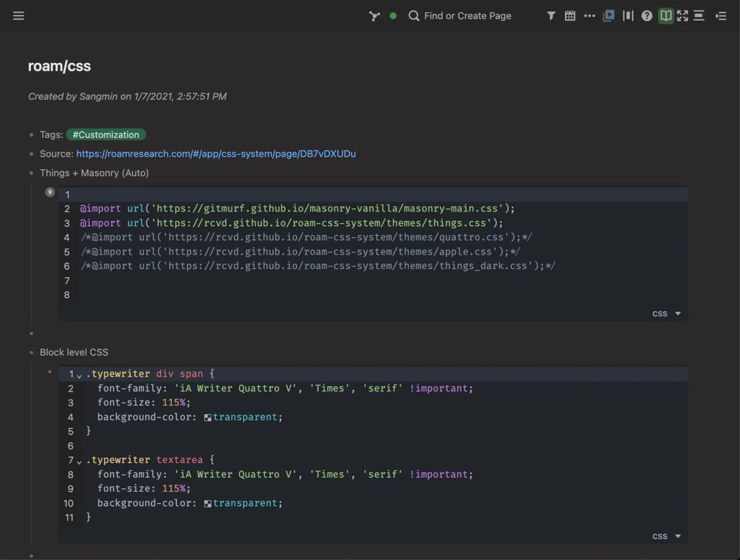
Task: Click the green sync status dot
Action: 393,16
